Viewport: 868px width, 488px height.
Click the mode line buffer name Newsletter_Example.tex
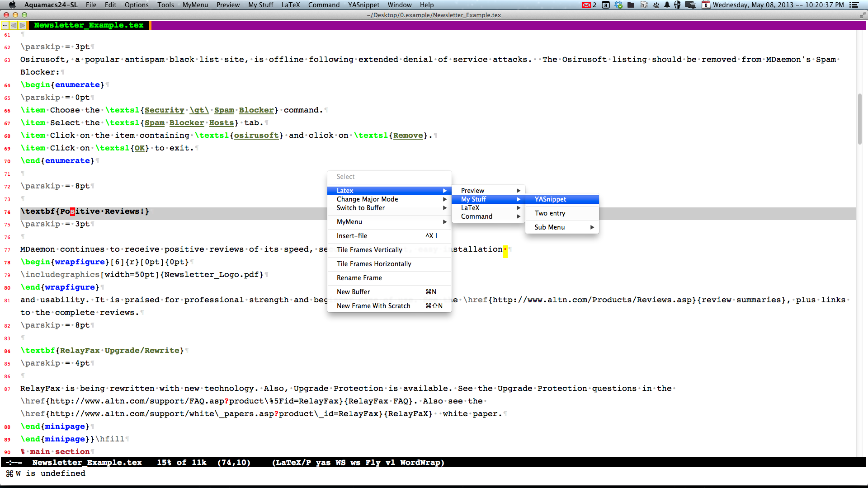click(87, 463)
